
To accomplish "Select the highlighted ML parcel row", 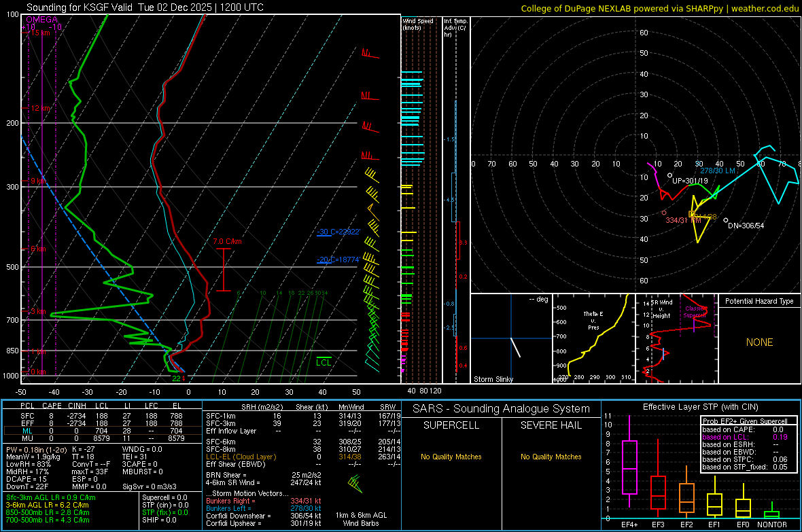I will [x=103, y=431].
